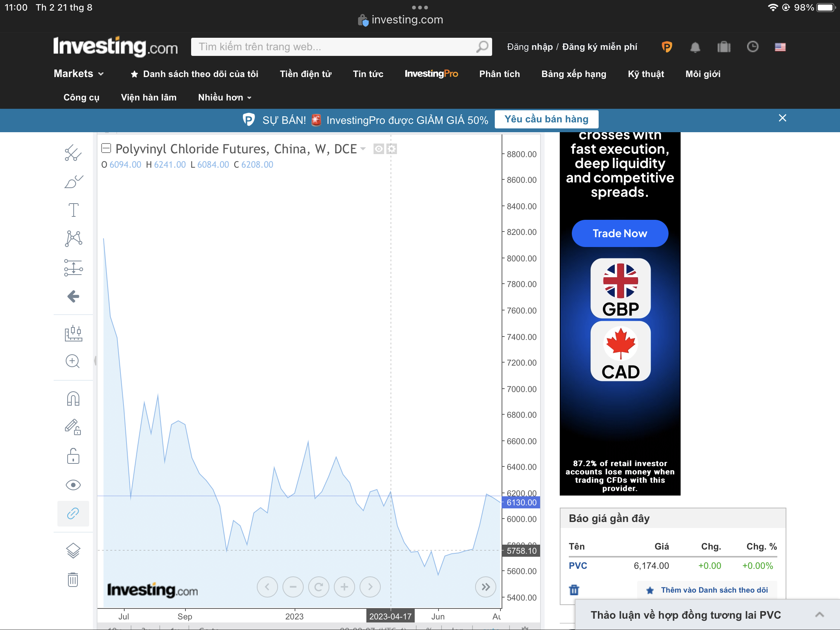Image resolution: width=840 pixels, height=630 pixels.
Task: Open series settings gear beside chart title
Action: (392, 149)
